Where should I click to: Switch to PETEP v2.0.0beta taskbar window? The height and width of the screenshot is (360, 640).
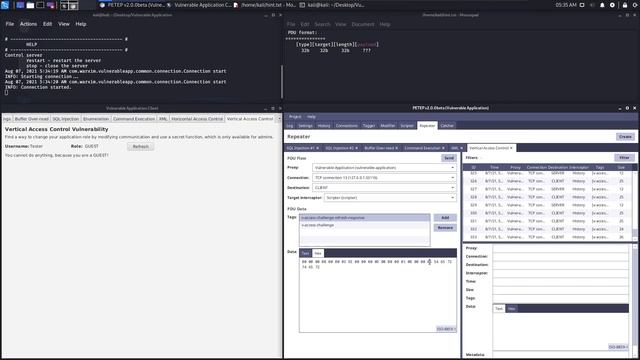132,5
